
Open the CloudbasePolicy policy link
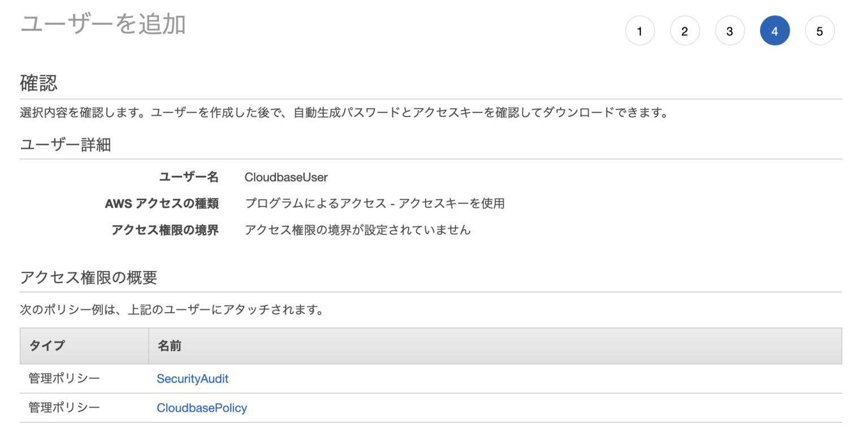point(202,407)
